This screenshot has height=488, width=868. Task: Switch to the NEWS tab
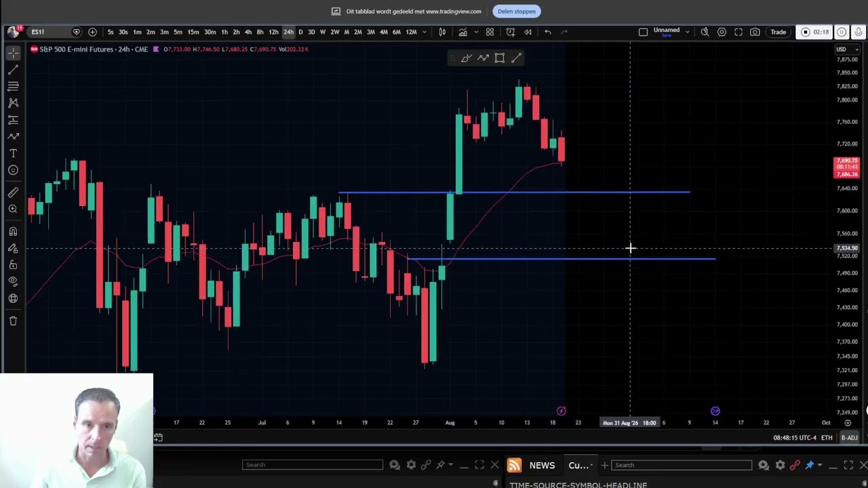542,465
